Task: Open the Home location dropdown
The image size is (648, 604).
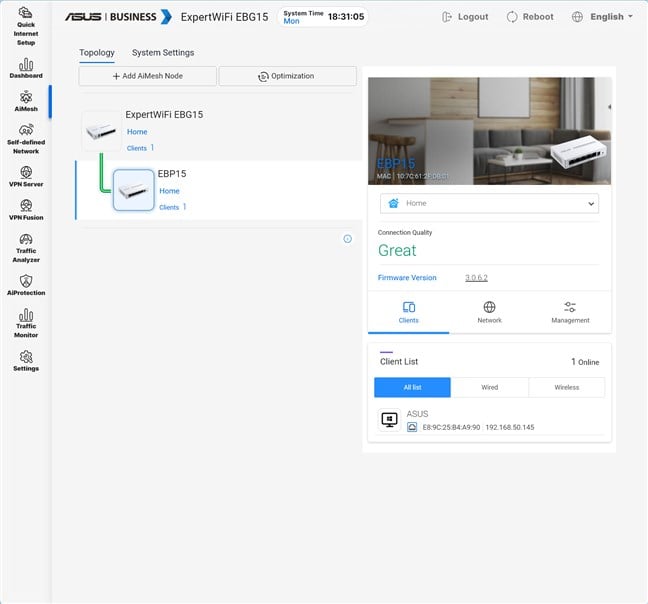Action: 489,203
